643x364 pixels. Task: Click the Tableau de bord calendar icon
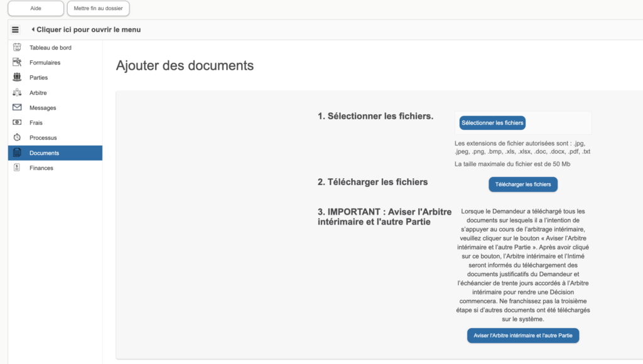pyautogui.click(x=17, y=47)
